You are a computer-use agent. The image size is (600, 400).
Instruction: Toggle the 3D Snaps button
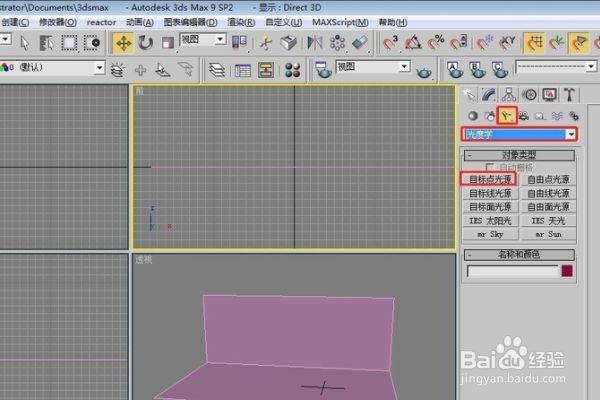point(390,43)
